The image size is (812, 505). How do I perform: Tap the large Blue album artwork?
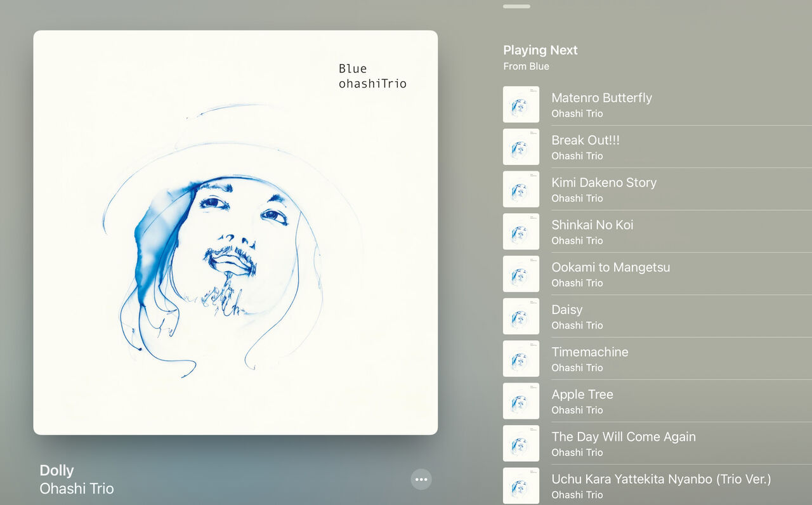click(235, 233)
